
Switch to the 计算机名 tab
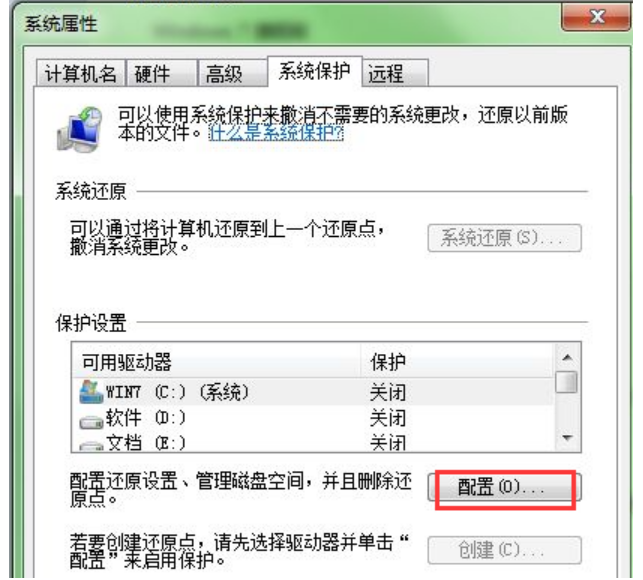tap(80, 74)
